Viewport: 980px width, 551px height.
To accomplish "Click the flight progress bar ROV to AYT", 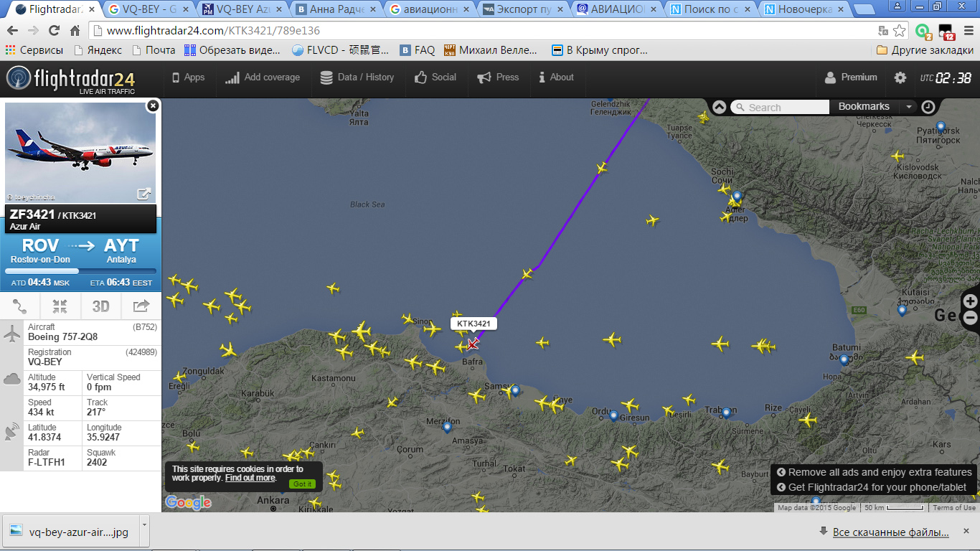I will click(80, 271).
